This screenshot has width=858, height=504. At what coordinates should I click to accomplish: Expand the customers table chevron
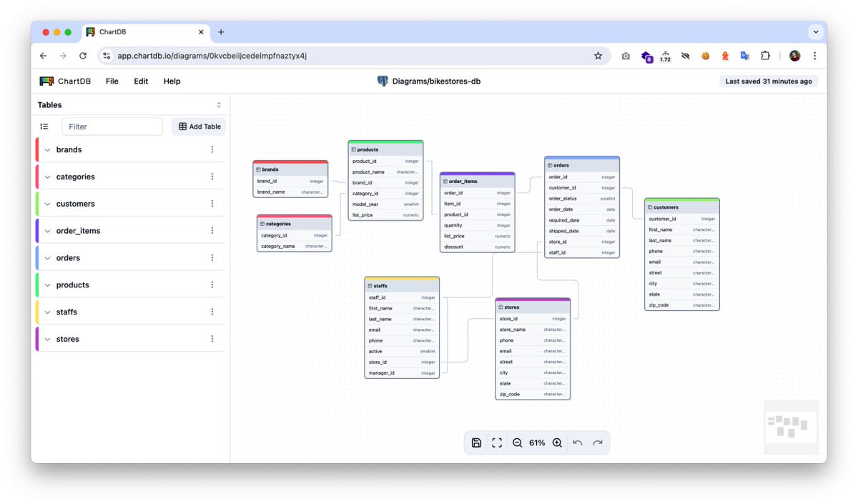pos(48,204)
